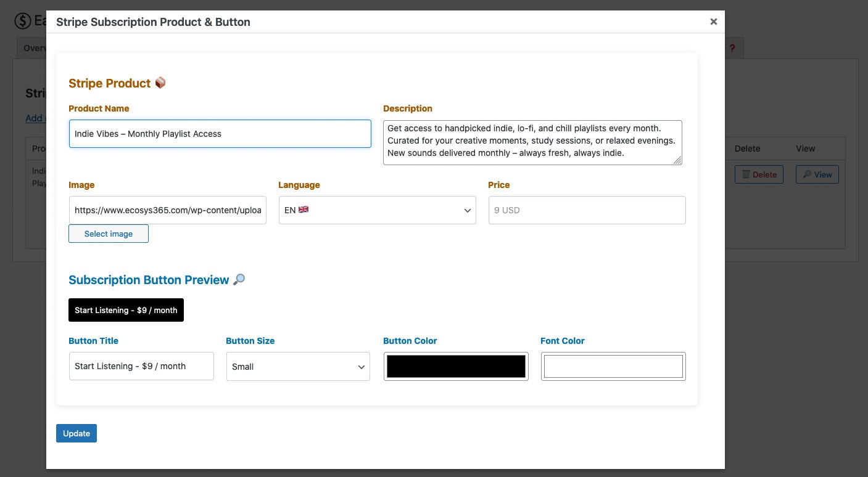This screenshot has height=477, width=868.
Task: Click the UK flag icon in the Language field
Action: pyautogui.click(x=303, y=210)
